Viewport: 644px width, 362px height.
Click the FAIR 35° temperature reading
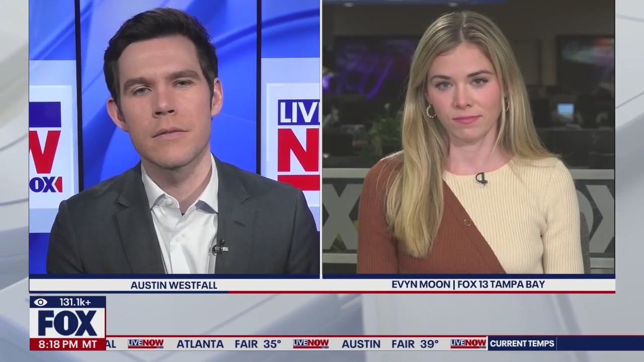tap(258, 344)
